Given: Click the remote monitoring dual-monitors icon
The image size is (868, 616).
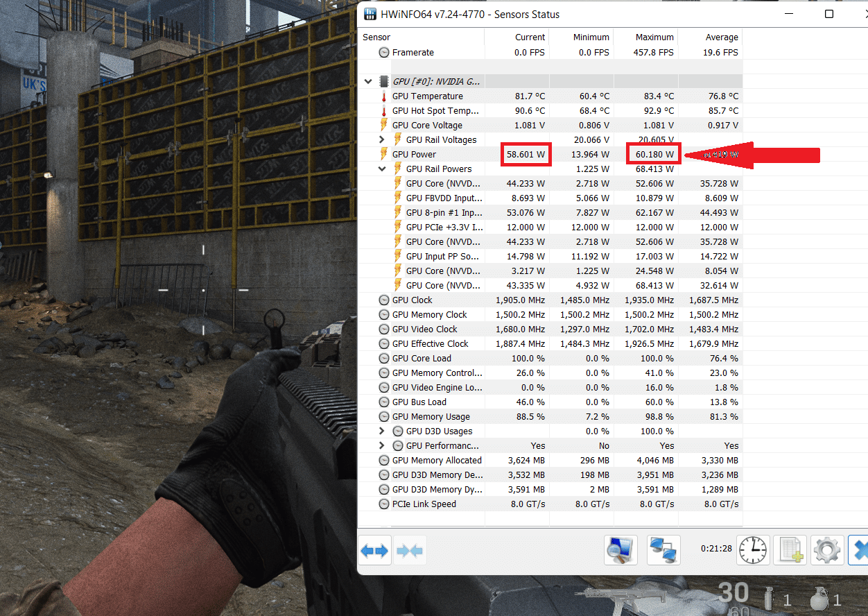Looking at the screenshot, I should pos(663,549).
